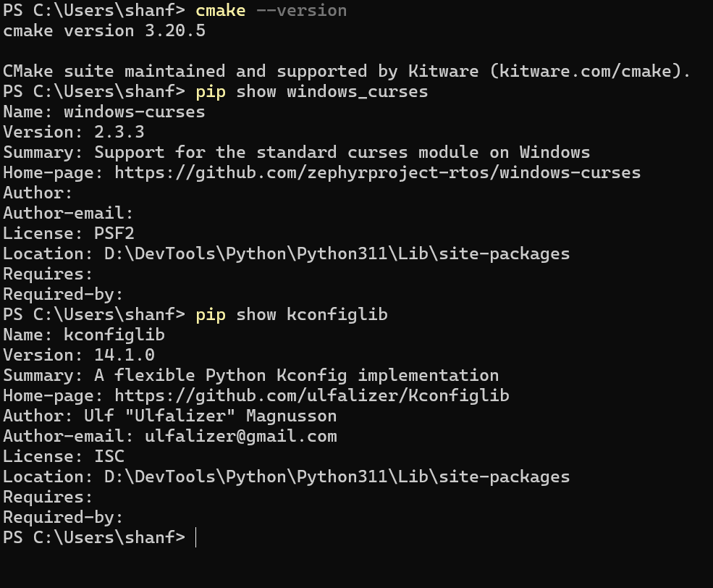Click the kitware.com/cmake link text

pos(589,71)
